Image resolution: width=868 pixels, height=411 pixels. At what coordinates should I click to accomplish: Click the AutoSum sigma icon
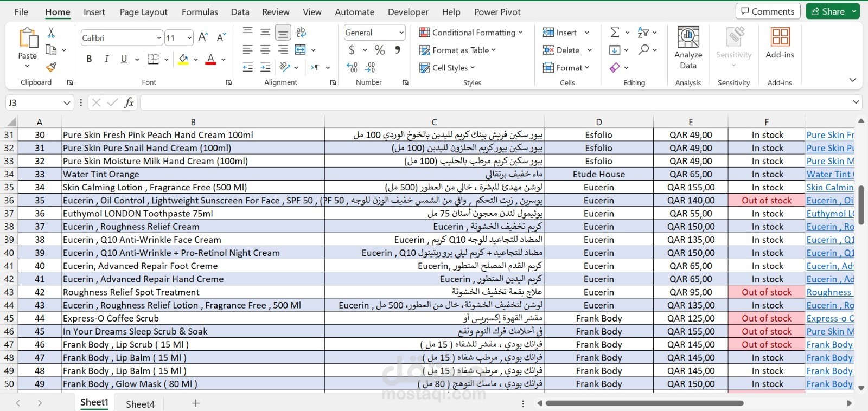point(615,33)
